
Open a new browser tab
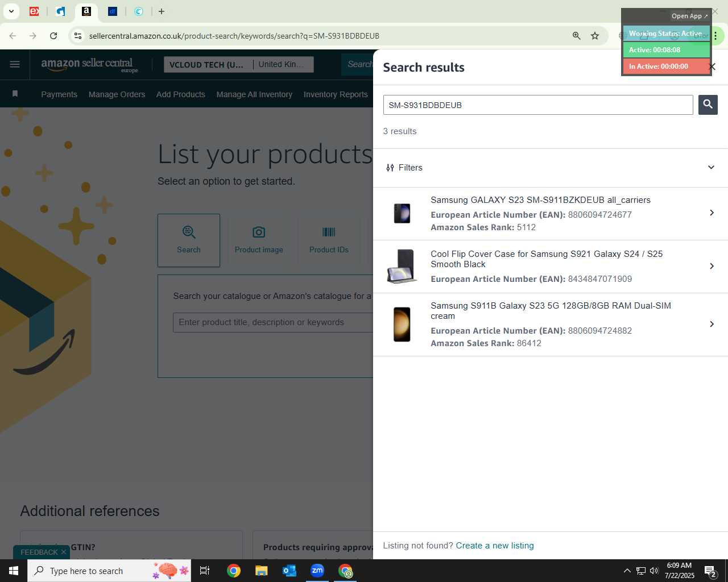pos(162,11)
